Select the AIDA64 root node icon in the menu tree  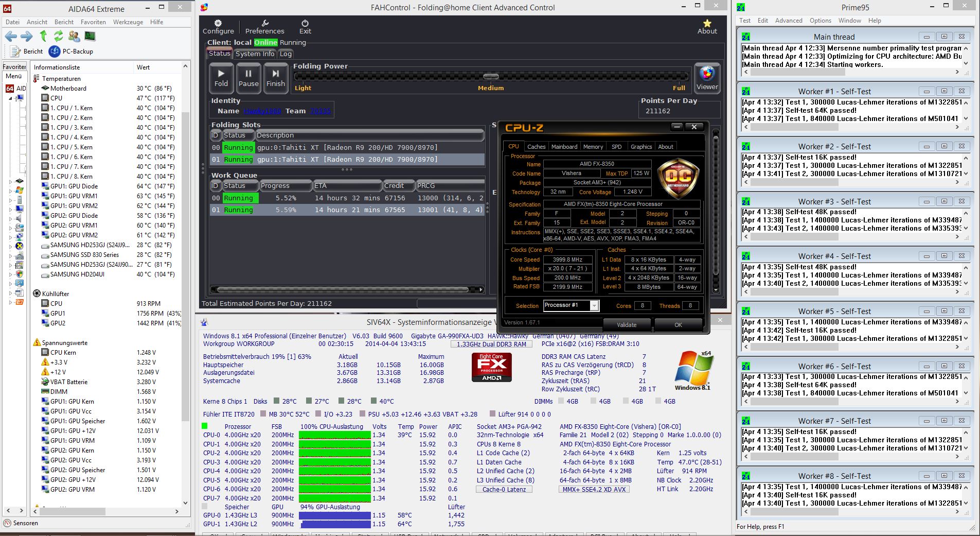coord(10,89)
